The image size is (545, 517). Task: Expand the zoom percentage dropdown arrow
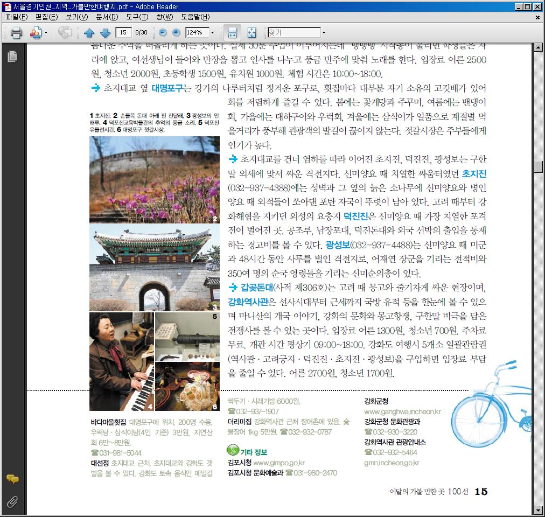(212, 33)
